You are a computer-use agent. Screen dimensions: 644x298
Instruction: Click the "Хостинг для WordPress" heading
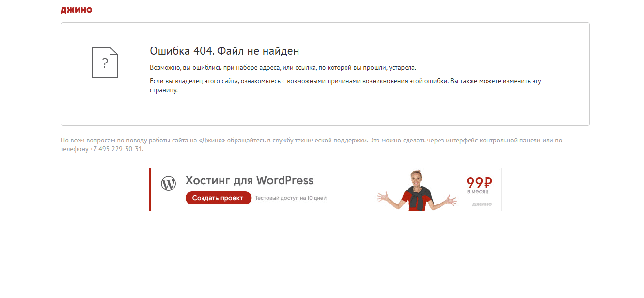coord(250,180)
